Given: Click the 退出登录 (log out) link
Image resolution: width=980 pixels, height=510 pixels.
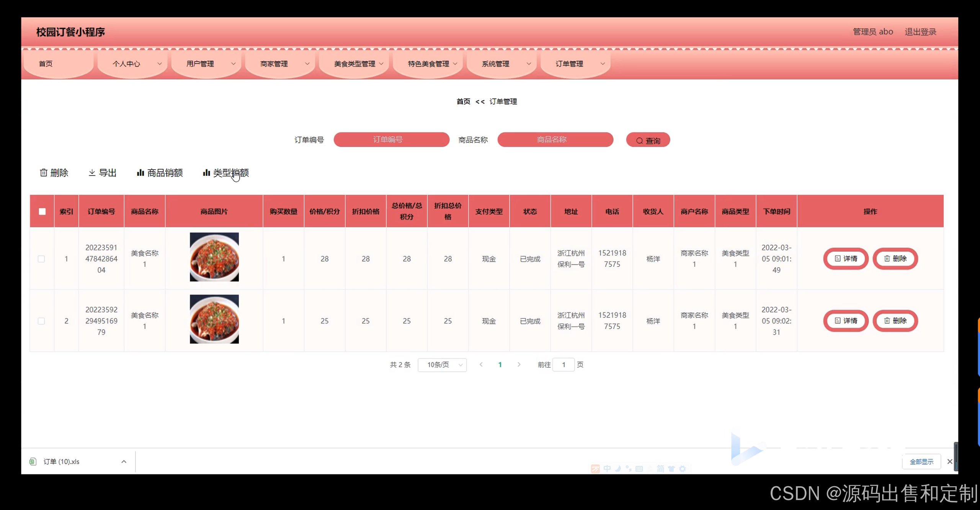Looking at the screenshot, I should (920, 32).
